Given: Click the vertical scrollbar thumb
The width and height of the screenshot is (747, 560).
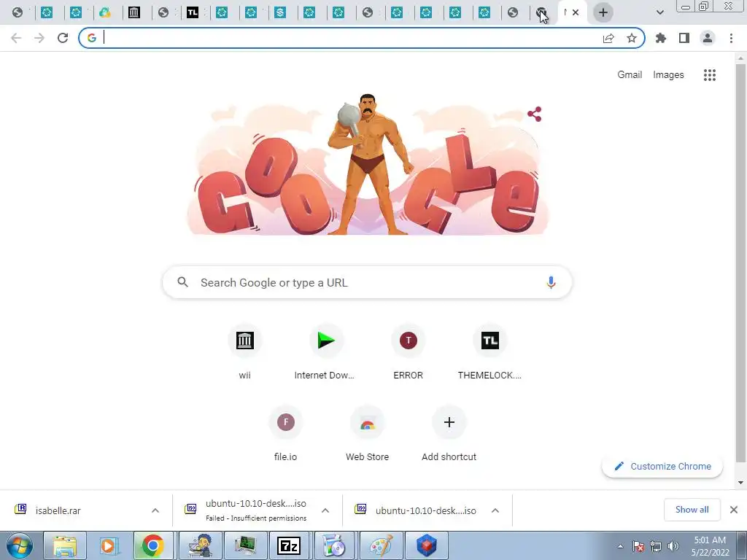Looking at the screenshot, I should (741, 262).
